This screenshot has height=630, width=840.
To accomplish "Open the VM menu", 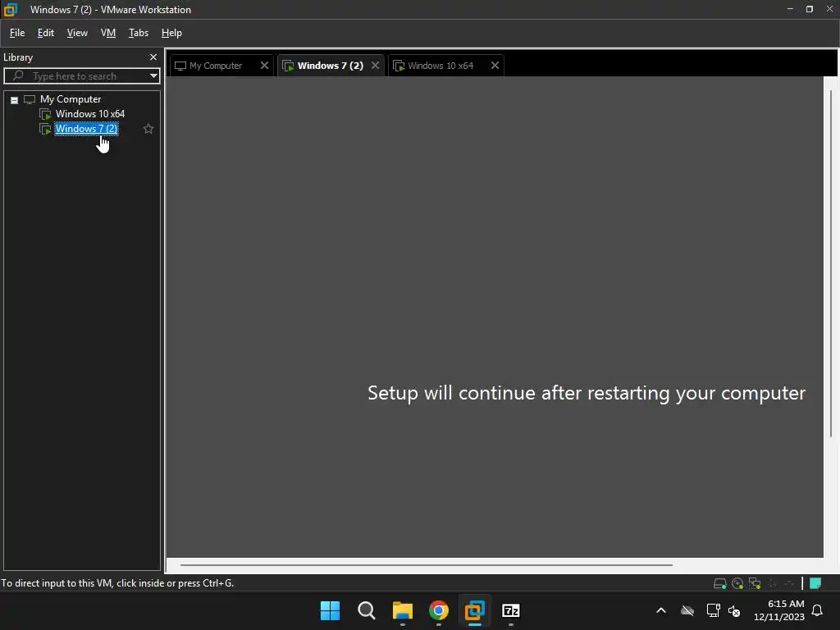I will pos(108,33).
